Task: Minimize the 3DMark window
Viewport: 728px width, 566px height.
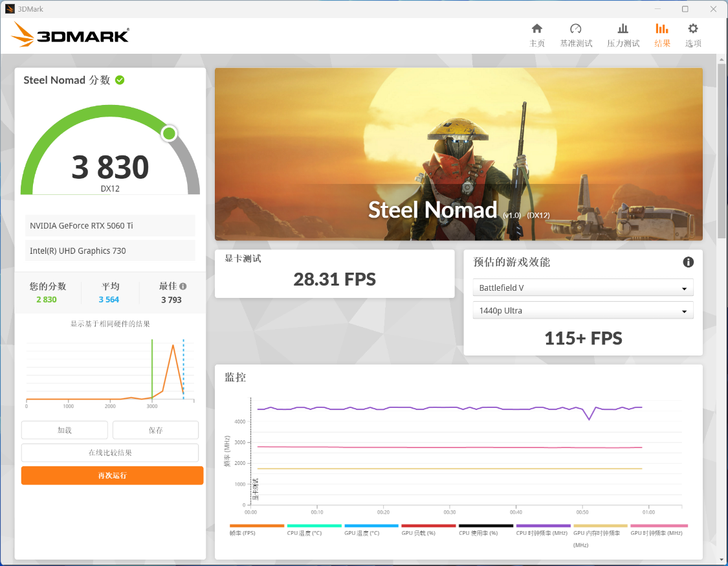Action: pos(657,9)
